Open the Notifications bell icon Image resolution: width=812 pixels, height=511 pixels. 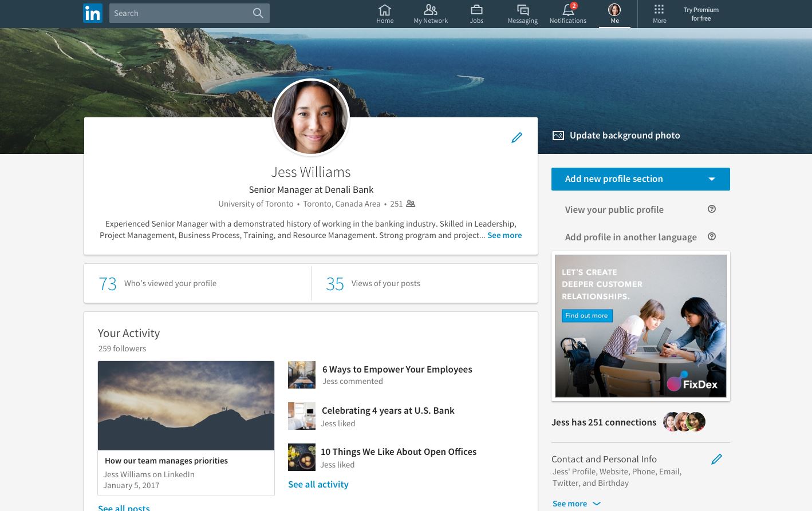coord(567,10)
